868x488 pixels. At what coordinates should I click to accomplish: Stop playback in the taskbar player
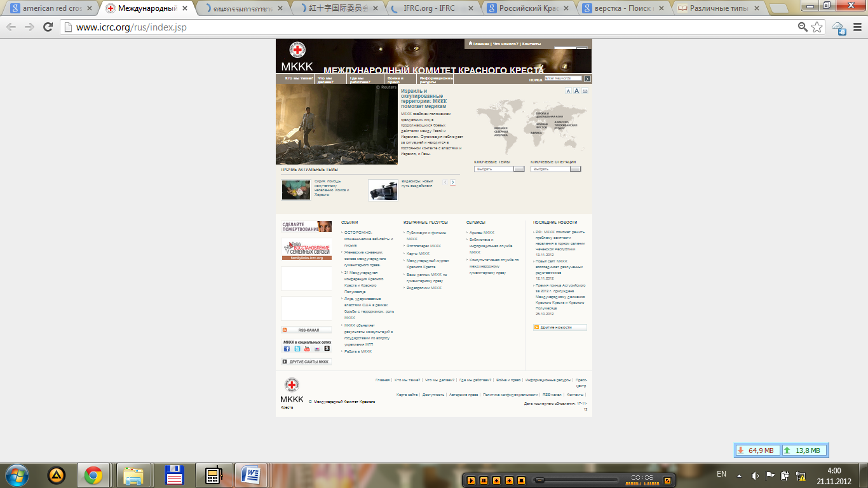(x=521, y=480)
